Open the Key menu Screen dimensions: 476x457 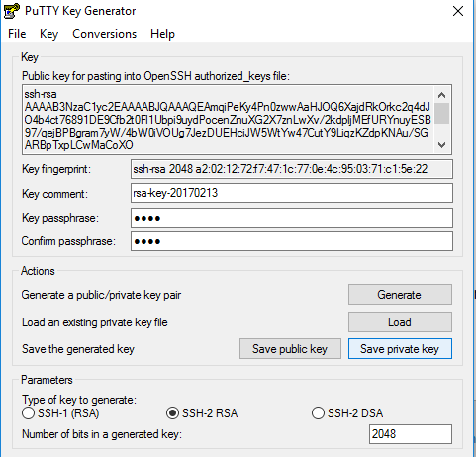click(48, 34)
